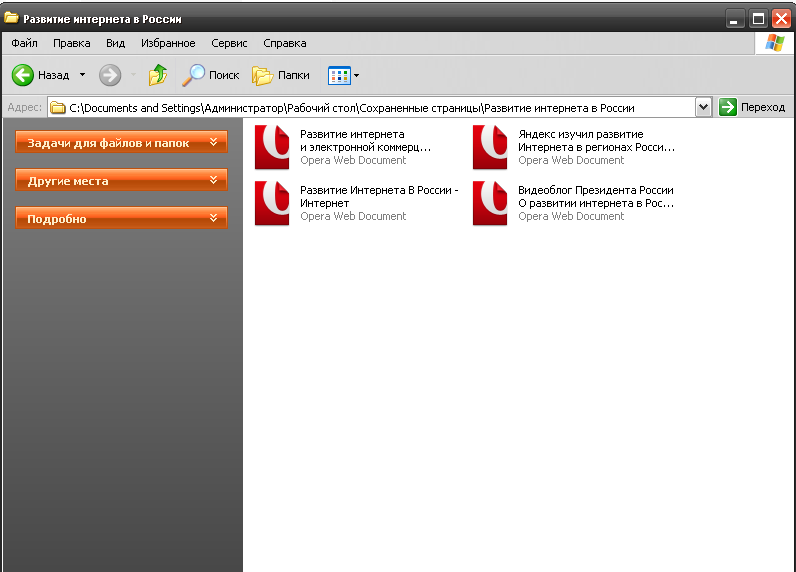The width and height of the screenshot is (796, 572).
Task: Select file name 'Яндекс изучил развитие Интернета в регионах'
Action: tap(596, 141)
